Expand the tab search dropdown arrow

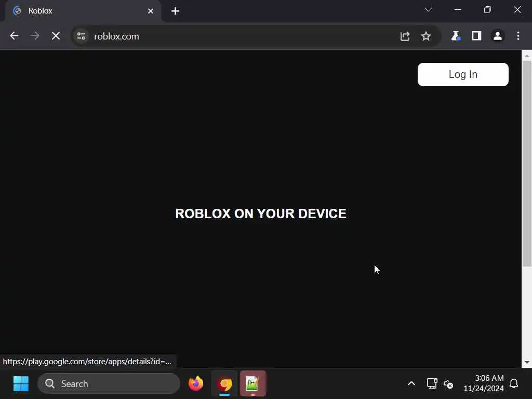pos(428,10)
